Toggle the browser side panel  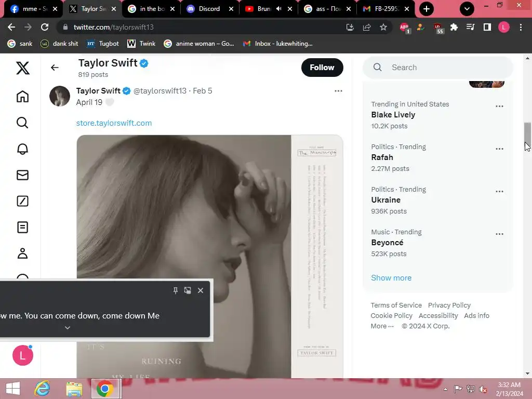pos(487,27)
